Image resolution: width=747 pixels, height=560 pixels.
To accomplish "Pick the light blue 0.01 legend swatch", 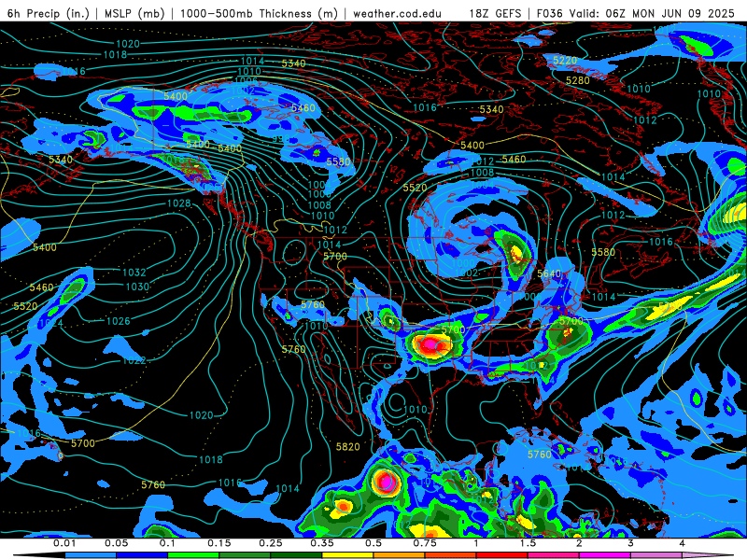I will 91,555.
